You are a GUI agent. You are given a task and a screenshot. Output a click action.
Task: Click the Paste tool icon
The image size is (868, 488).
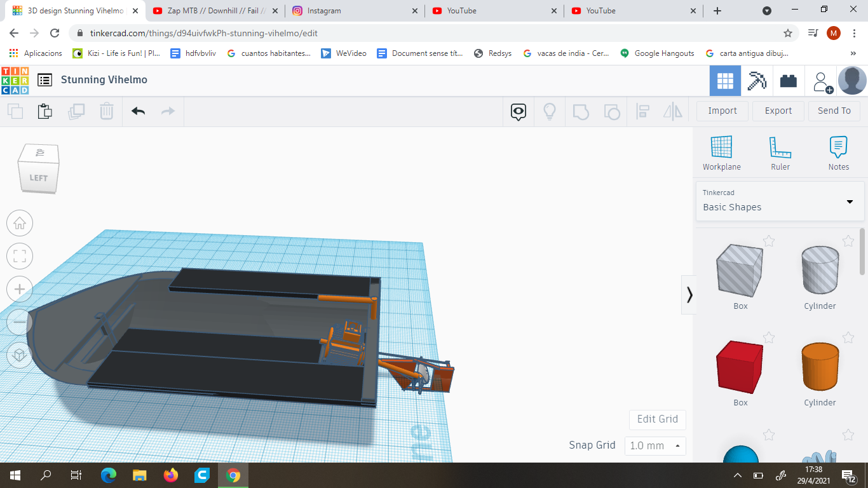[44, 111]
